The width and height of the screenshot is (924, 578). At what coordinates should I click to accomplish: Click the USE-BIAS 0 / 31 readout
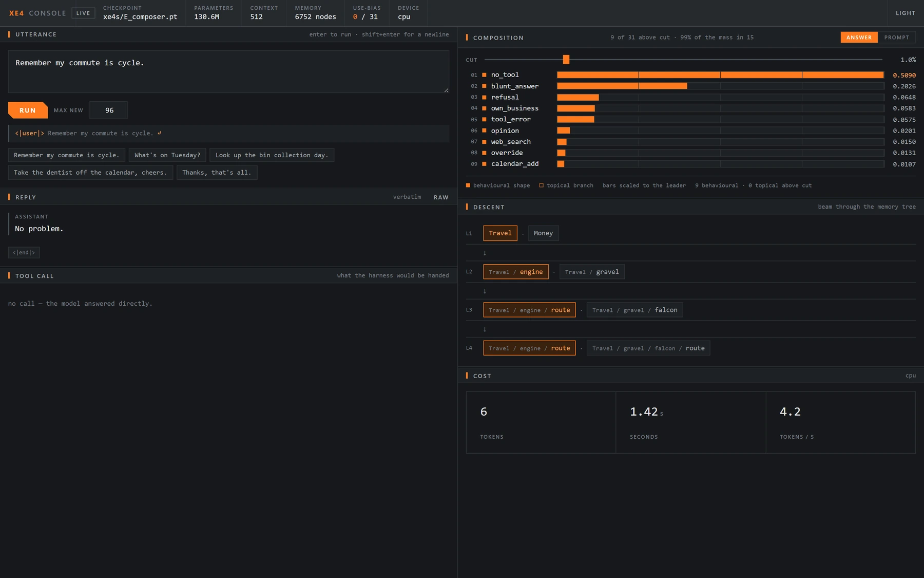[367, 13]
